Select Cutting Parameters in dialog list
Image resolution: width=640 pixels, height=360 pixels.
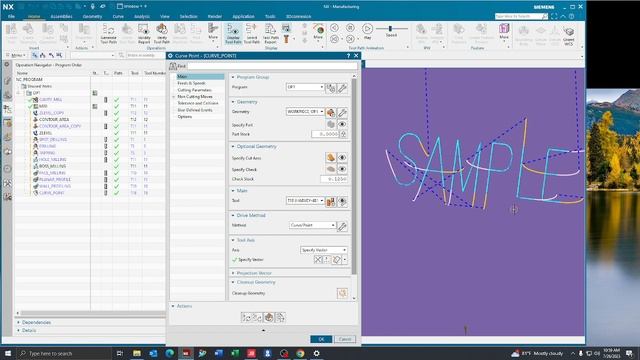click(194, 90)
